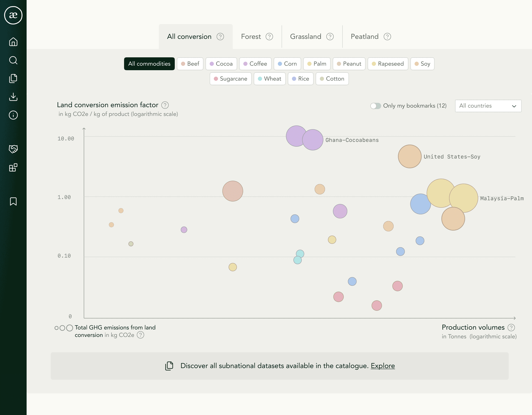Switch to the Forest tab
Viewport: 532px width, 415px height.
click(257, 37)
